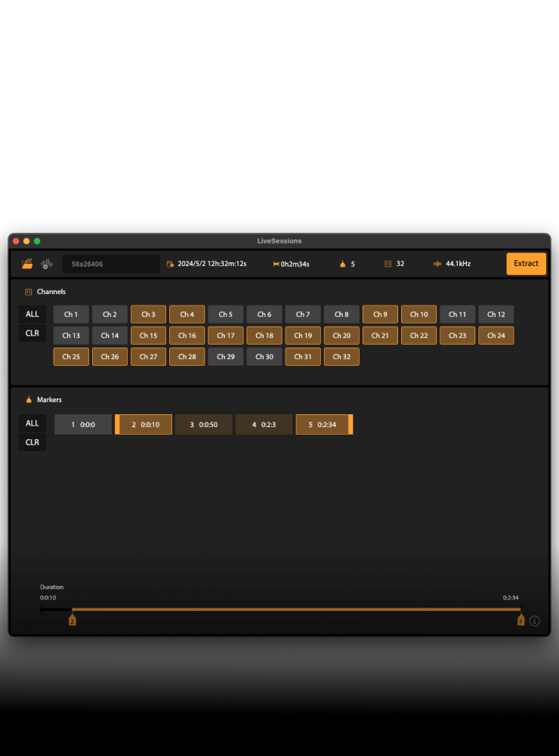Choose marker 1 at 0:0:0
Viewport: 559px width, 756px height.
(x=83, y=425)
